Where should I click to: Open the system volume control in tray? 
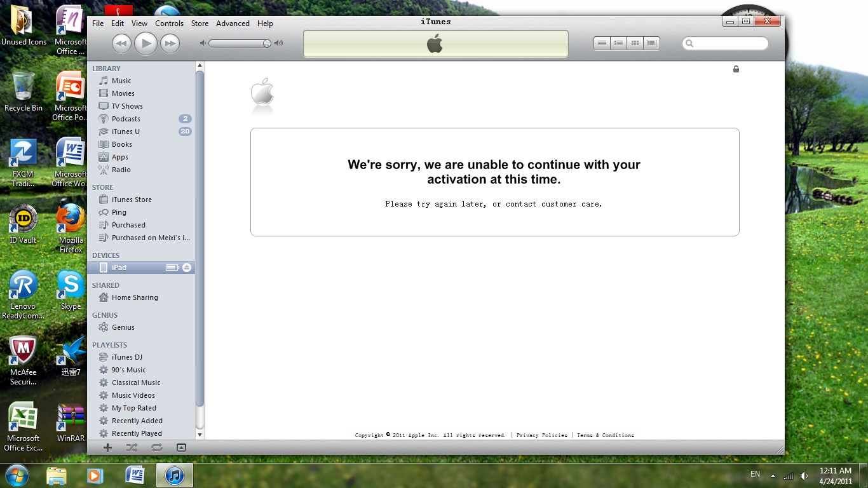pos(804,475)
